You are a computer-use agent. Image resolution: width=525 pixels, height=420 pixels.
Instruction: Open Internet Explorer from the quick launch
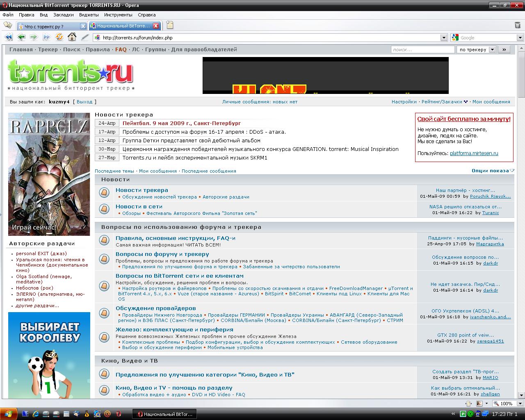tap(36, 414)
